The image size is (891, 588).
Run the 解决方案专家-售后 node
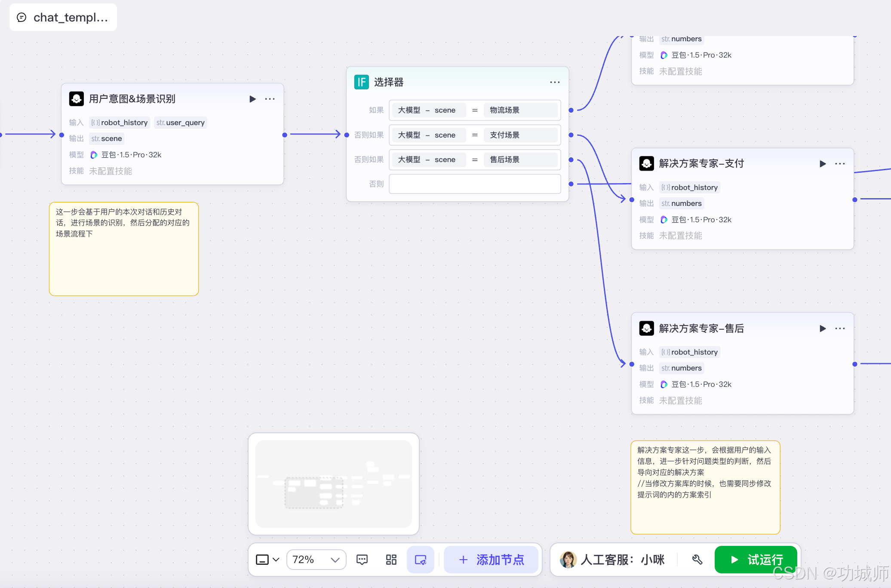click(x=823, y=328)
